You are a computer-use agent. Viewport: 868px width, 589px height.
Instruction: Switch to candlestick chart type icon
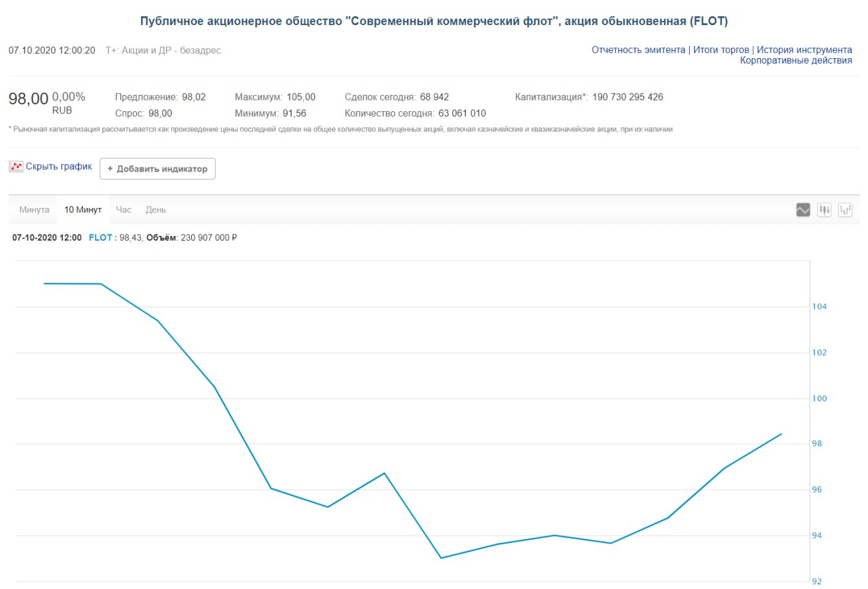825,210
